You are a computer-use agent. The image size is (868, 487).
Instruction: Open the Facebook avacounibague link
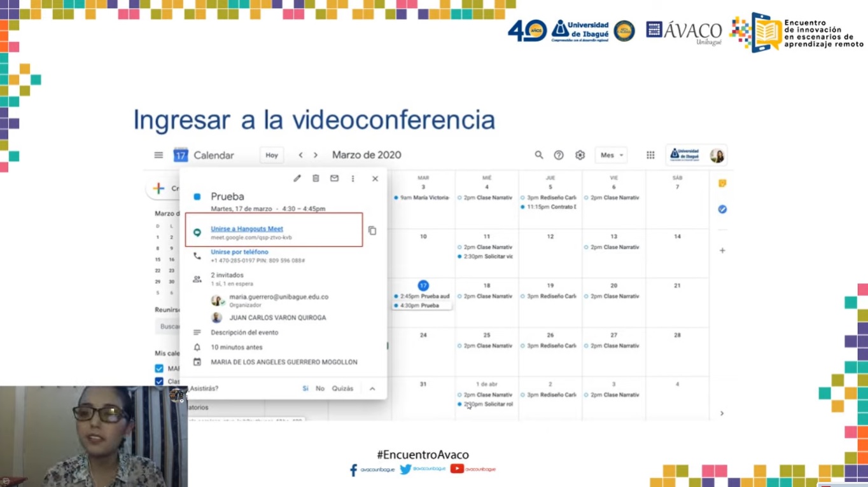click(x=372, y=470)
